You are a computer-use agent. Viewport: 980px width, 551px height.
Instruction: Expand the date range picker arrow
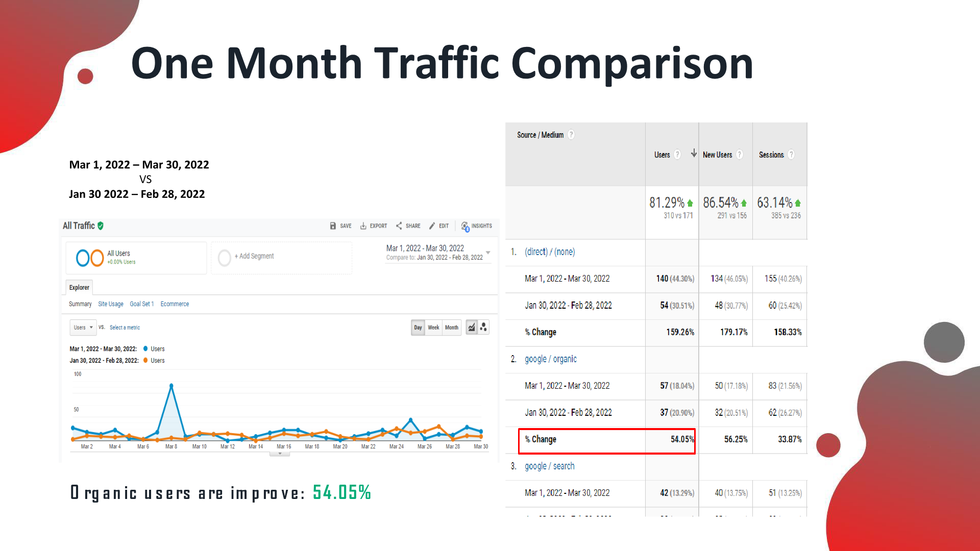pos(488,253)
